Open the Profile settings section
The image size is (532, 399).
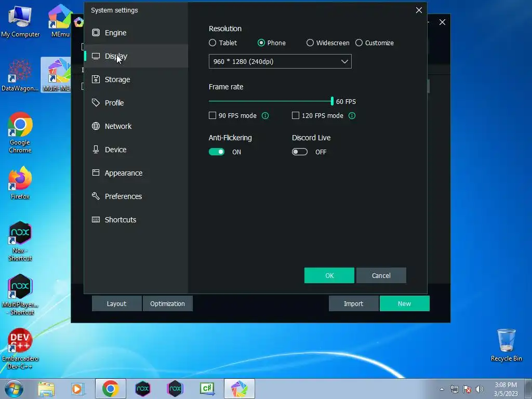[x=136, y=103]
